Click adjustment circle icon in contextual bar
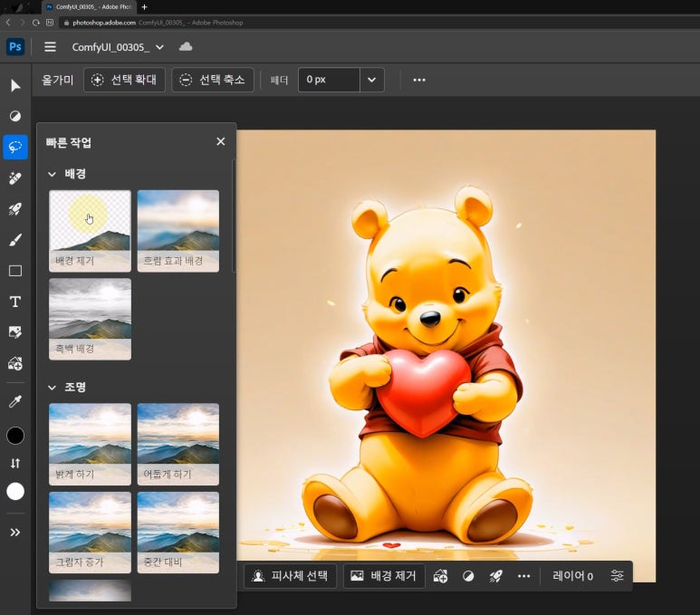This screenshot has height=615, width=700. (468, 576)
